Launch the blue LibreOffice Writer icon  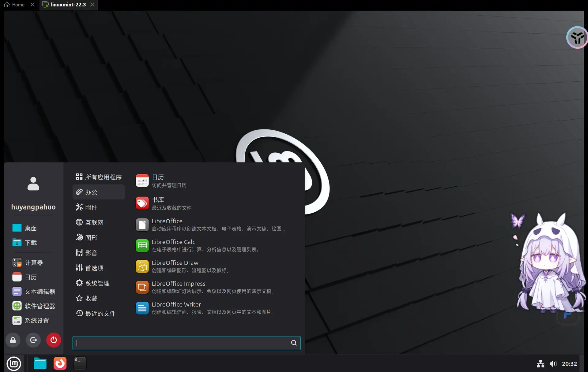coord(142,308)
